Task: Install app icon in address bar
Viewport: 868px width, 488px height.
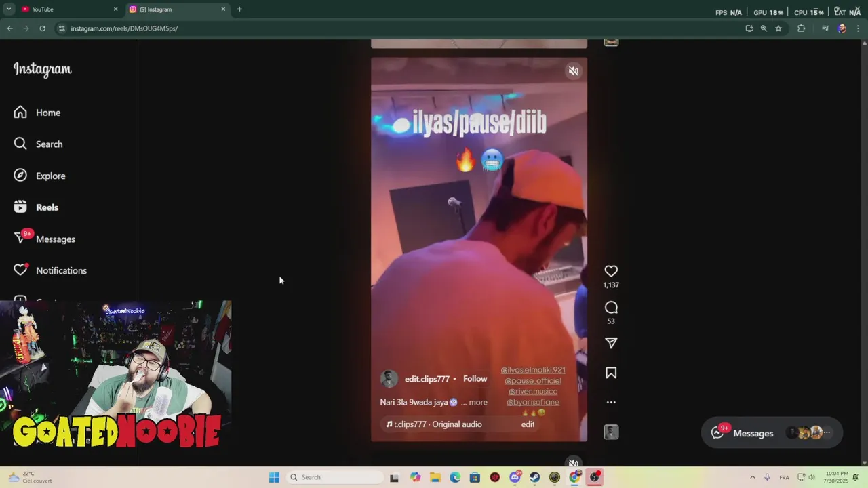Action: tap(749, 28)
